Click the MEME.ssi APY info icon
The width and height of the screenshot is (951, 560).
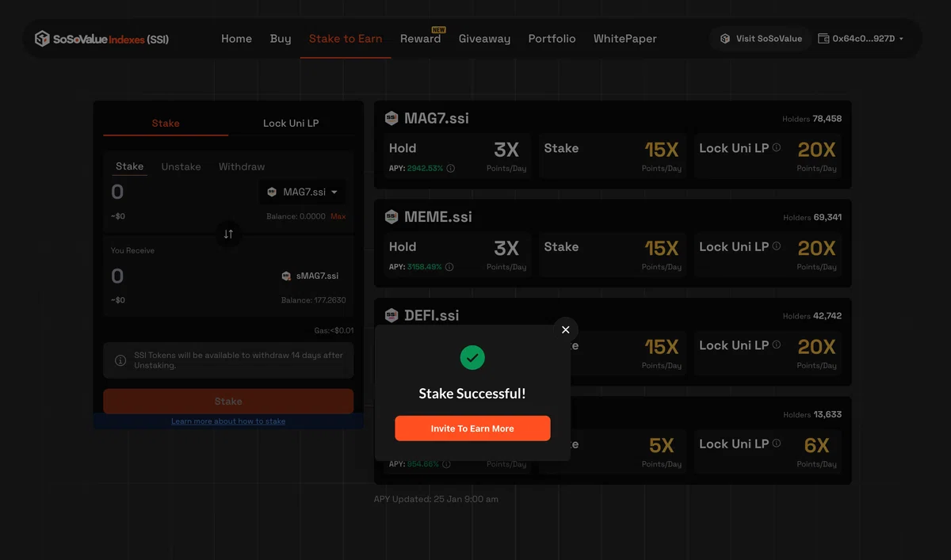tap(449, 267)
